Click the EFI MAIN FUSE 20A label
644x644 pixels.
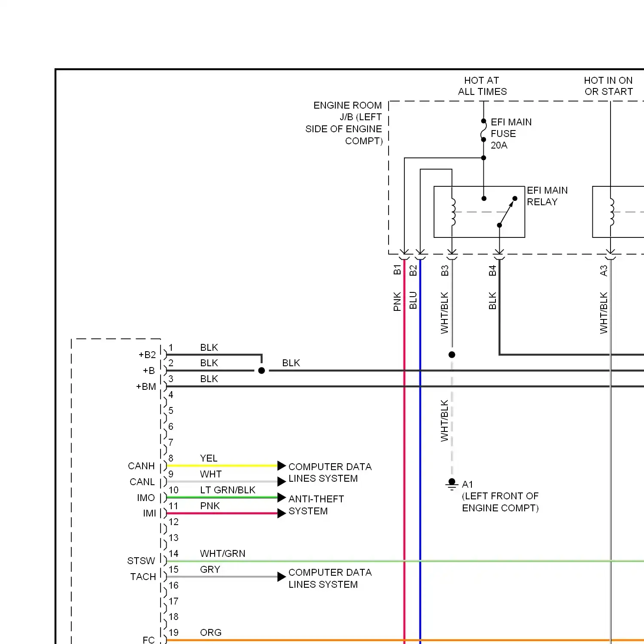click(511, 134)
